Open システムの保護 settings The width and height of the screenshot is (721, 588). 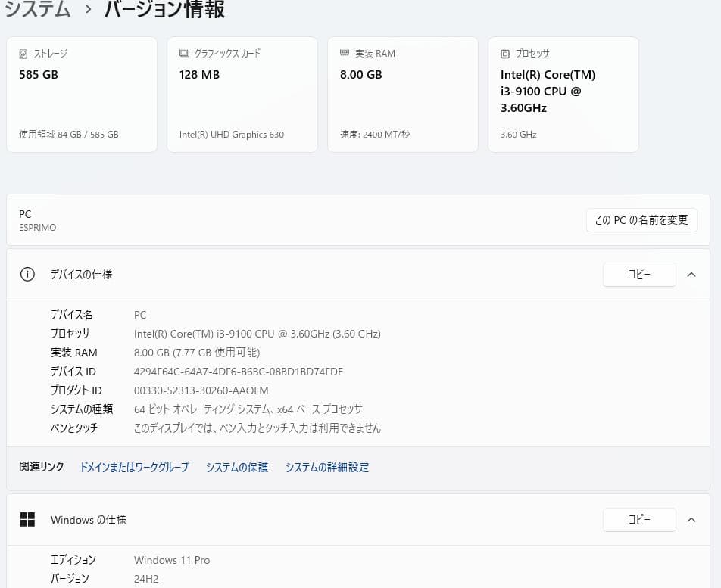(x=236, y=467)
